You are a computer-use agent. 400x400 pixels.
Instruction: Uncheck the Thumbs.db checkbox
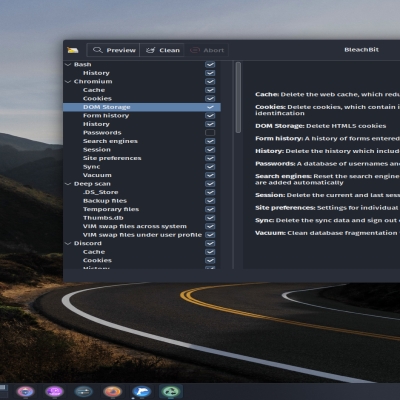[x=210, y=218]
